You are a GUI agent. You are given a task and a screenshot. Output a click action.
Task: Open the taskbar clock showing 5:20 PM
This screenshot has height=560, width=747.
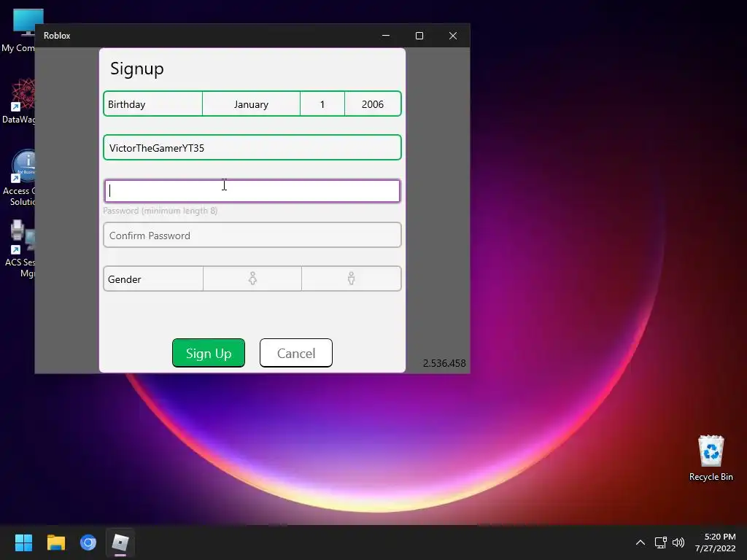tap(716, 542)
